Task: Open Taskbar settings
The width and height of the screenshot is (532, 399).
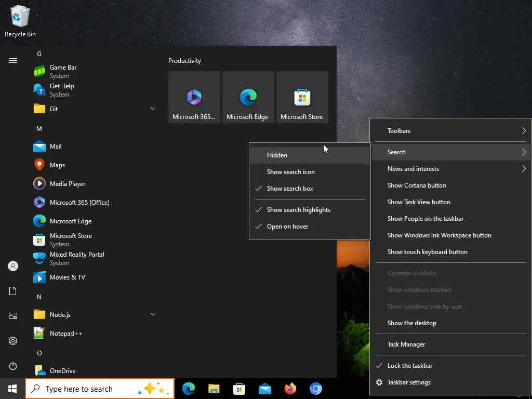Action: click(450, 382)
